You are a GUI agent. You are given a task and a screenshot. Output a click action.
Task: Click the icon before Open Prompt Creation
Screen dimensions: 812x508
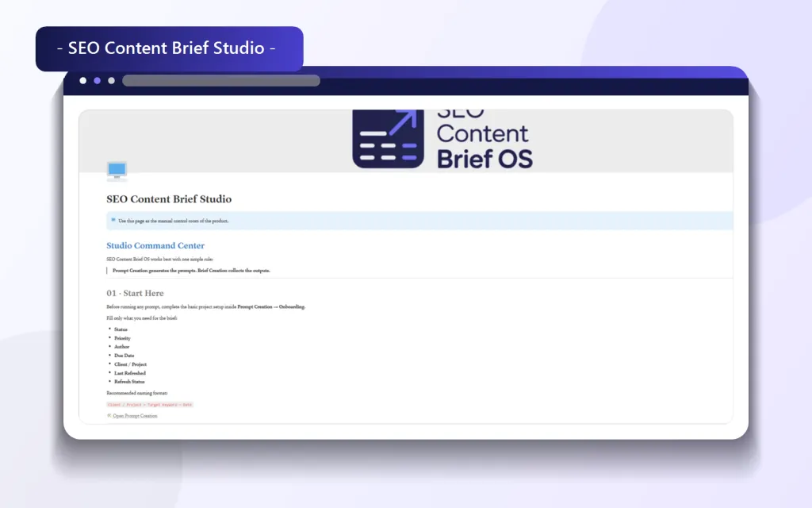coord(109,416)
